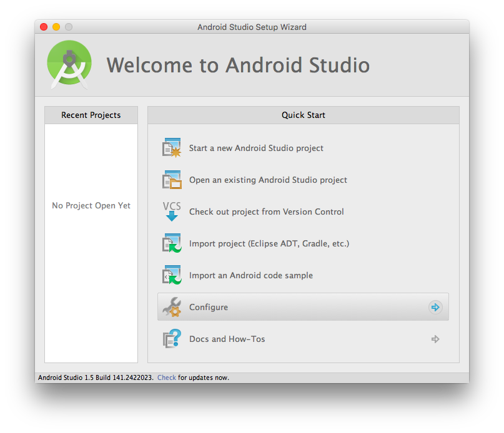This screenshot has width=504, height=433.
Task: Minimize the window with the yellow button
Action: coord(56,27)
